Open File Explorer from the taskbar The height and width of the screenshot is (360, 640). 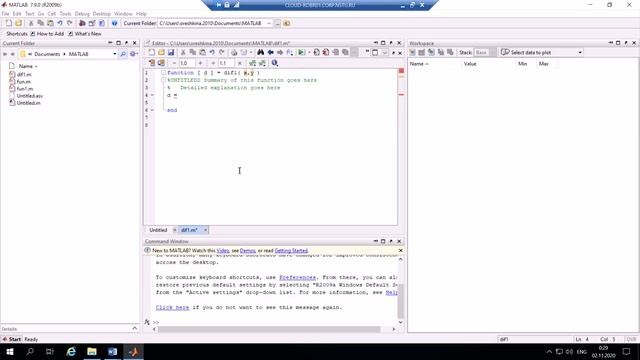click(92, 351)
